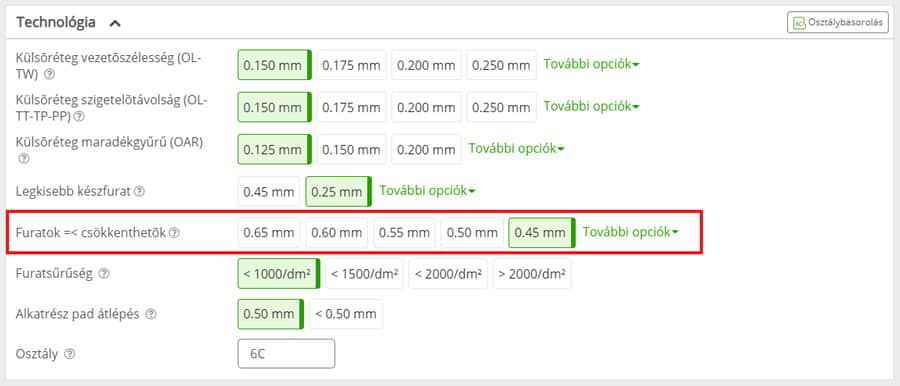This screenshot has width=900, height=386.
Task: Click help icon beside OL-TT-TP-PP label
Action: [x=79, y=117]
